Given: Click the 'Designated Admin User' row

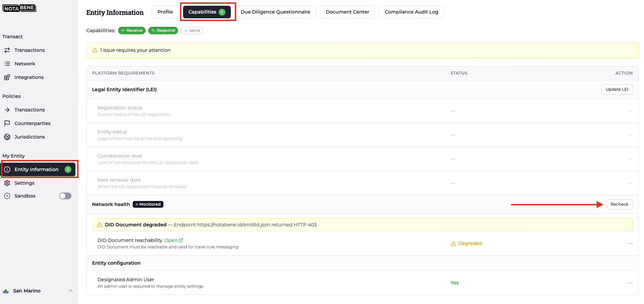Looking at the screenshot, I should pos(362,283).
